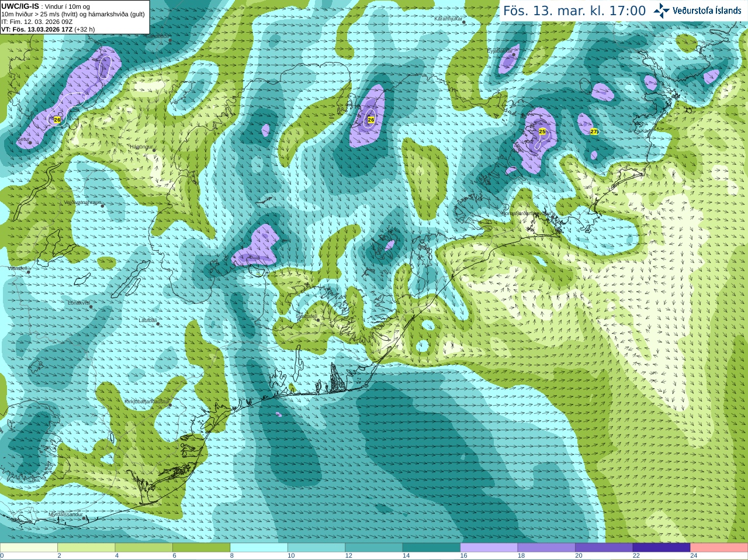Click the yellow 27 gust marker
Image resolution: width=748 pixels, height=560 pixels.
coord(594,132)
